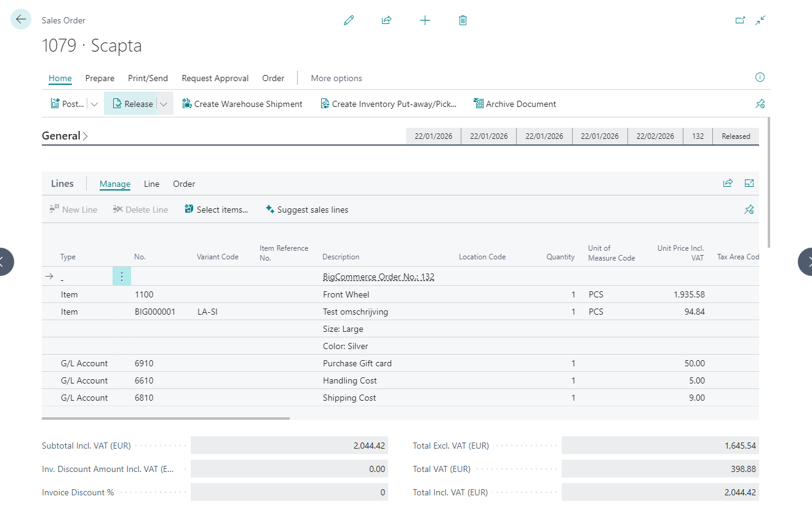Click the share icon in header
812x523 pixels.
click(386, 20)
